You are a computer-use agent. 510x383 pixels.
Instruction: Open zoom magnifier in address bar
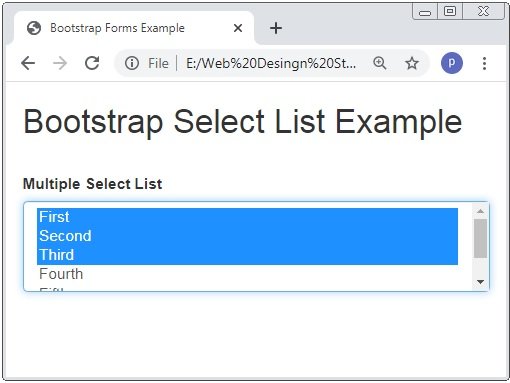coord(380,63)
